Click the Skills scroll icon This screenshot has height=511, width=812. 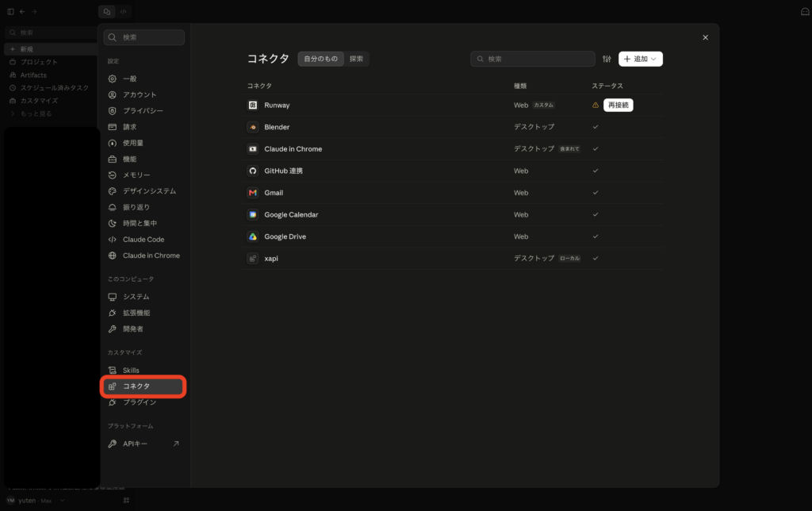[x=113, y=370]
